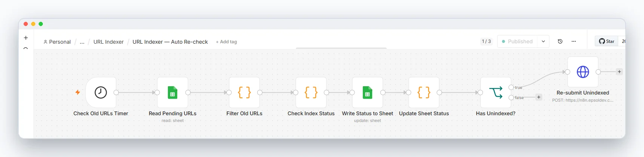
Task: Open the Filter Old URLs code node
Action: click(244, 92)
